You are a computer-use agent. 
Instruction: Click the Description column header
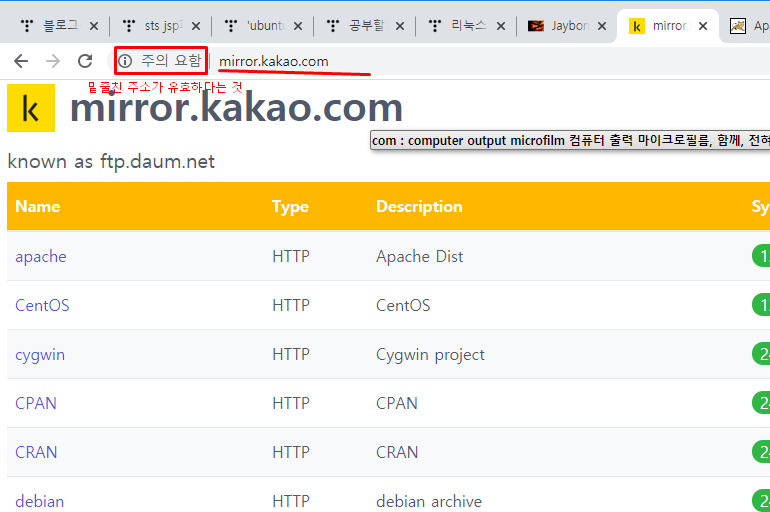(x=419, y=207)
